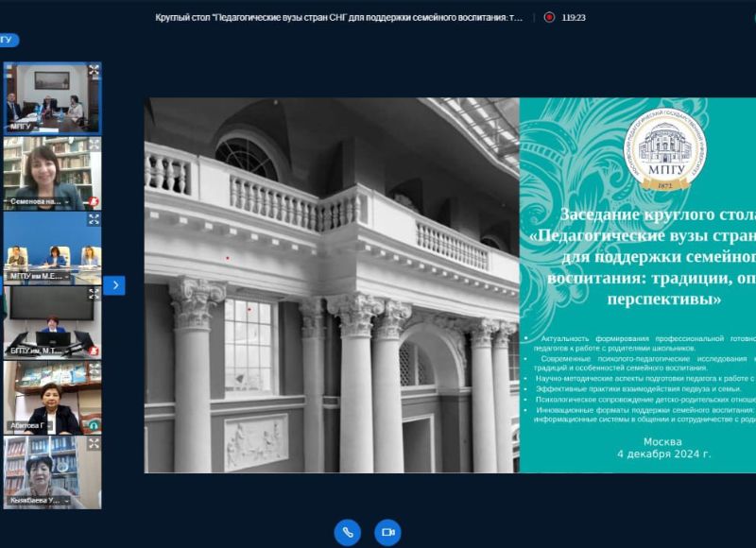Screen dimensions: 756x548
Task: Select the МГУ tab at top left
Action: (x=8, y=40)
